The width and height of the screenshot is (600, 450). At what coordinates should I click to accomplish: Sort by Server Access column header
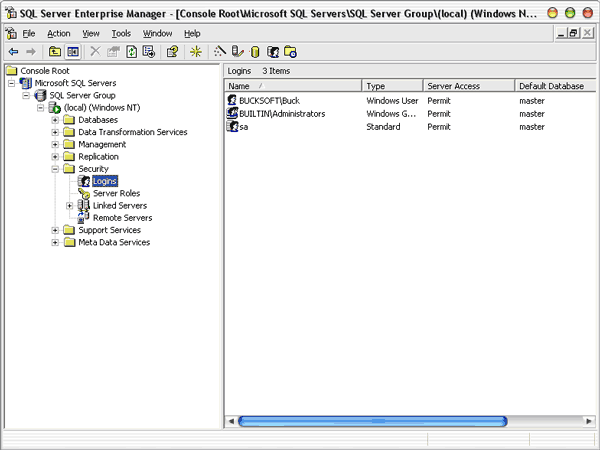point(469,86)
